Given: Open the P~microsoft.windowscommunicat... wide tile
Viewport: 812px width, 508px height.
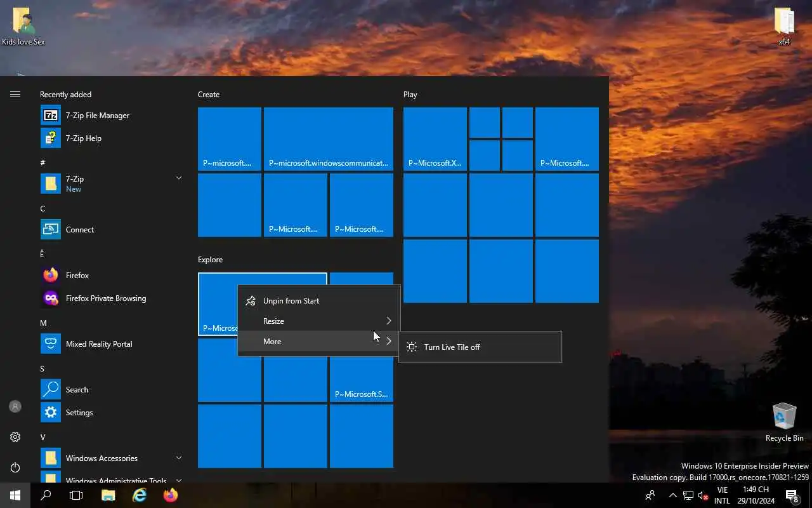Looking at the screenshot, I should (329, 139).
